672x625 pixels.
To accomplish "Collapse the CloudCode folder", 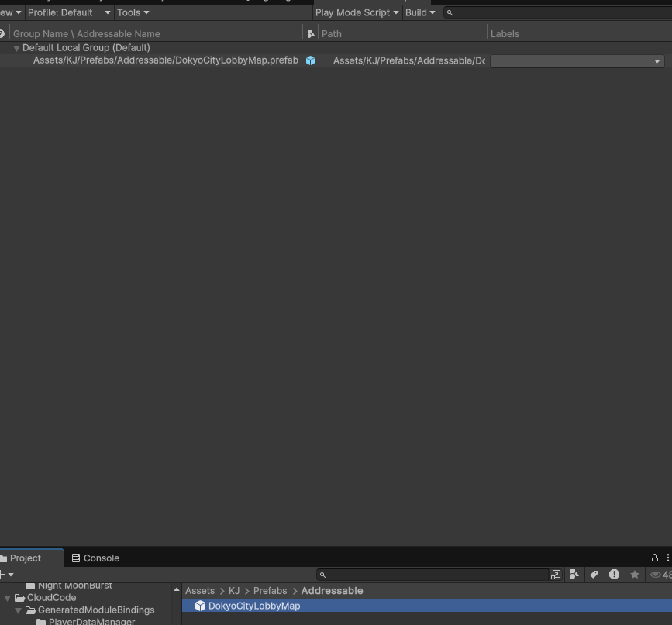I will 7,598.
